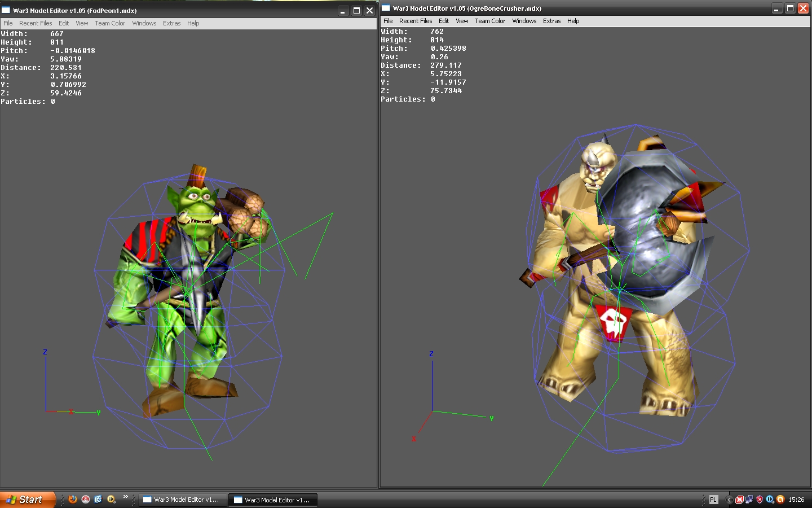Click Y value -11.9157
Image resolution: width=812 pixels, height=508 pixels.
click(448, 82)
